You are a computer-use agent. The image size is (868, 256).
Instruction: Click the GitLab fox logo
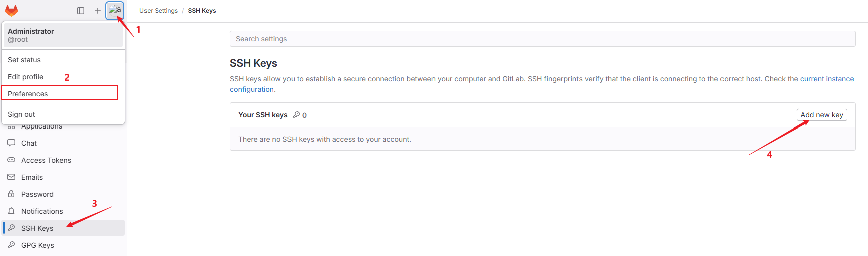pos(11,11)
